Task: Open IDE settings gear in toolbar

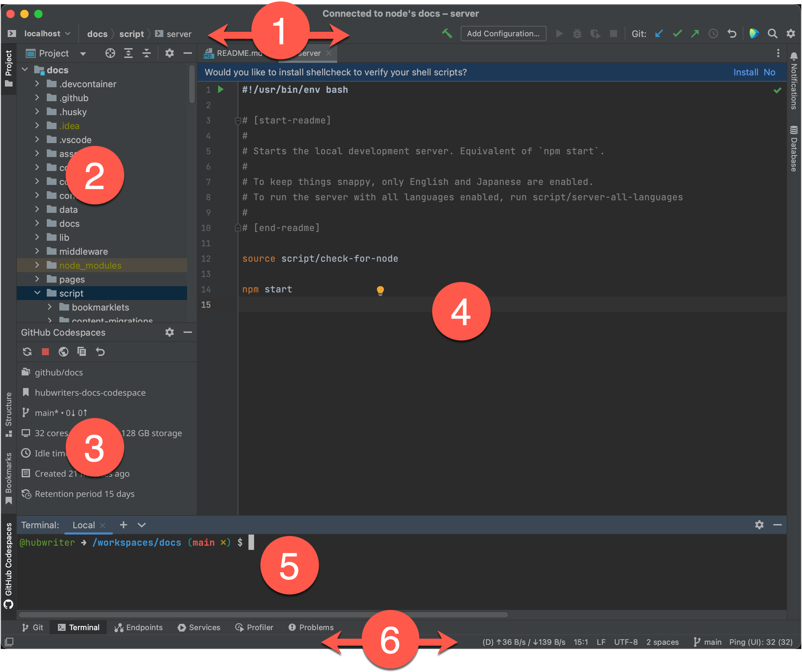Action: [791, 33]
